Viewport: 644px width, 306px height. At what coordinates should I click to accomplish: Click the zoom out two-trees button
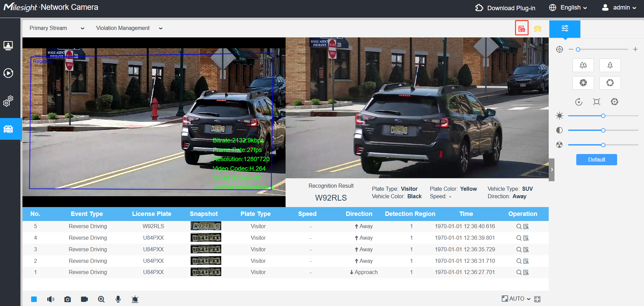(x=583, y=65)
